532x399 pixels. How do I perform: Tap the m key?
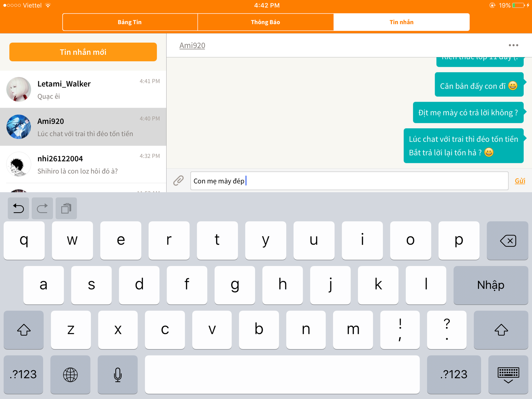click(353, 330)
